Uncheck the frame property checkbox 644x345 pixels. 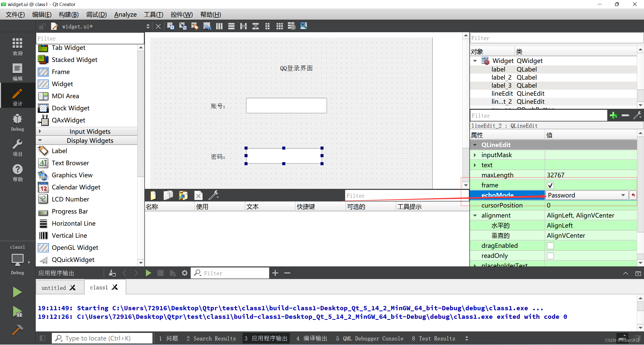tap(550, 185)
